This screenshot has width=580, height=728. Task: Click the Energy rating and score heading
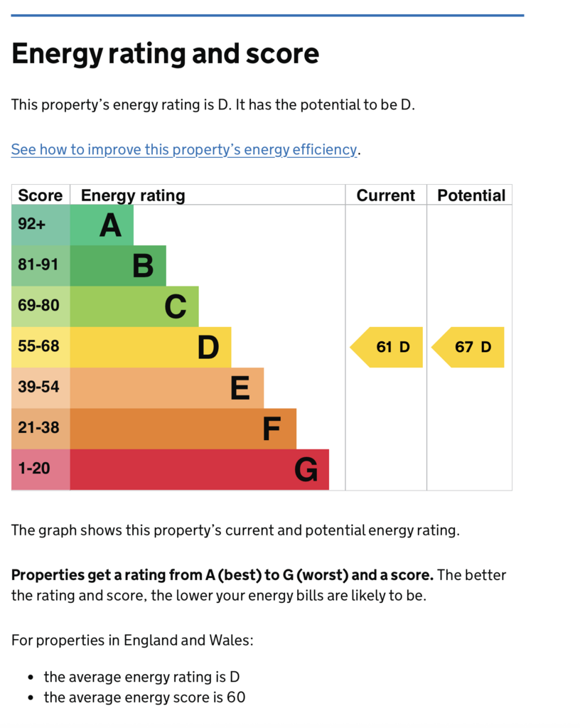166,54
